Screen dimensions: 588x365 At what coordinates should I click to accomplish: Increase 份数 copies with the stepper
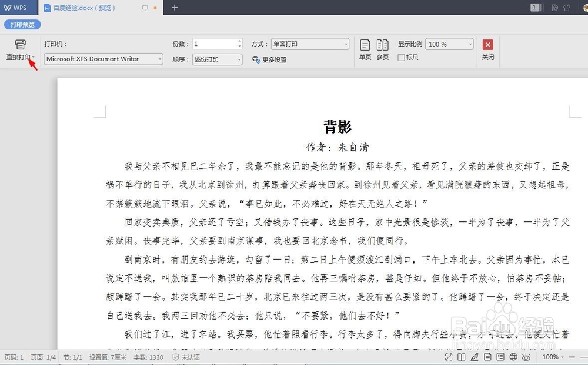point(239,41)
